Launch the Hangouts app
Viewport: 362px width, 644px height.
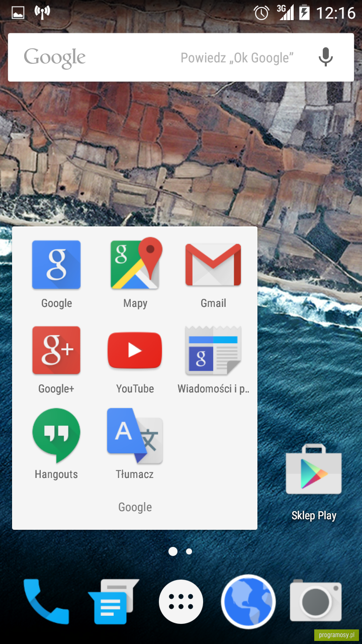click(x=56, y=436)
